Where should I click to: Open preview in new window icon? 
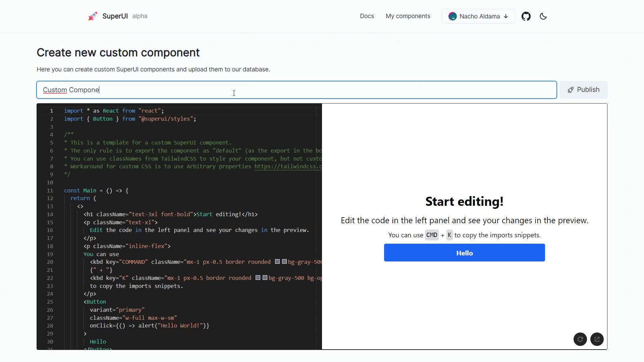point(597,339)
